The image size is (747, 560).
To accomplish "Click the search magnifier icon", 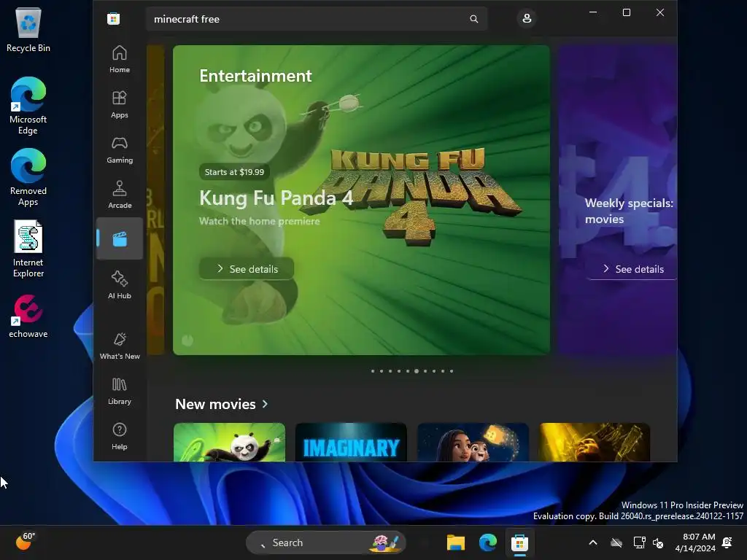I will [473, 19].
